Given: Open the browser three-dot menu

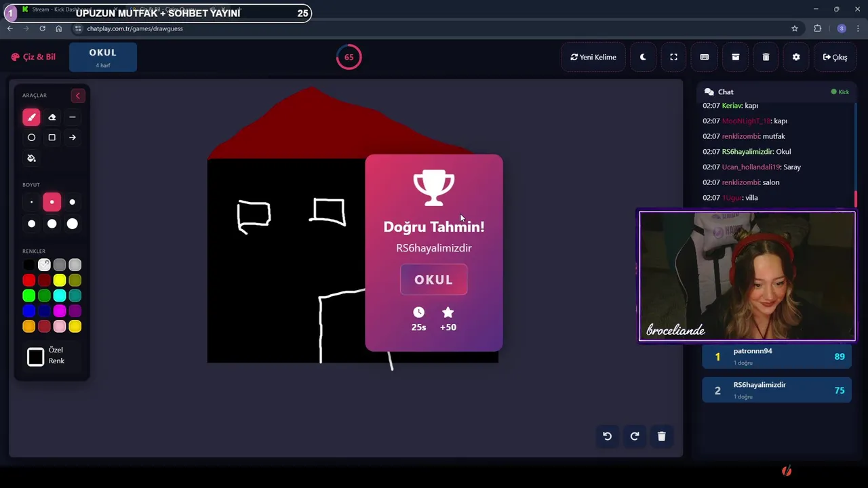Looking at the screenshot, I should coord(859,28).
